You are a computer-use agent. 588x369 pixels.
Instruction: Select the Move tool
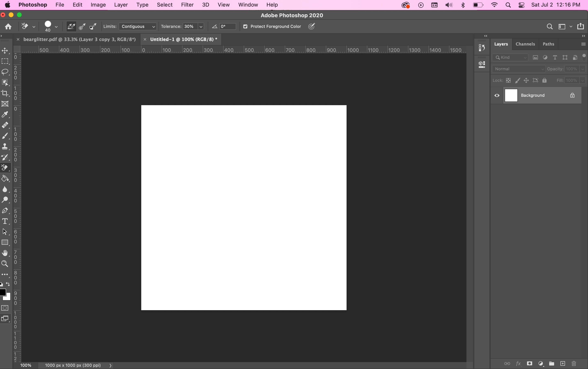[x=5, y=51]
